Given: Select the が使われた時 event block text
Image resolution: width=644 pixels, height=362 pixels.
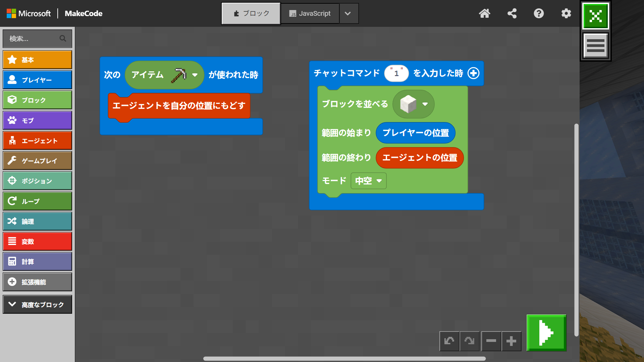Looking at the screenshot, I should 233,75.
